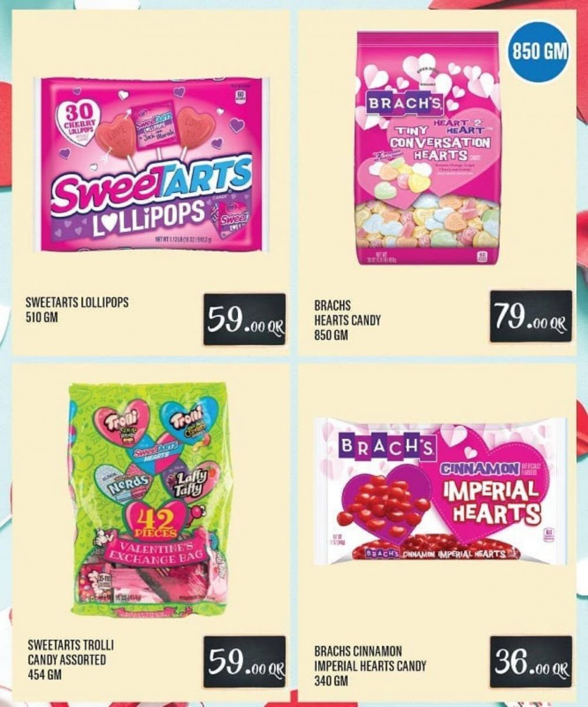The width and height of the screenshot is (588, 707).
Task: Click the Brachs Hearts Candy 850 GM label
Action: coord(348,321)
